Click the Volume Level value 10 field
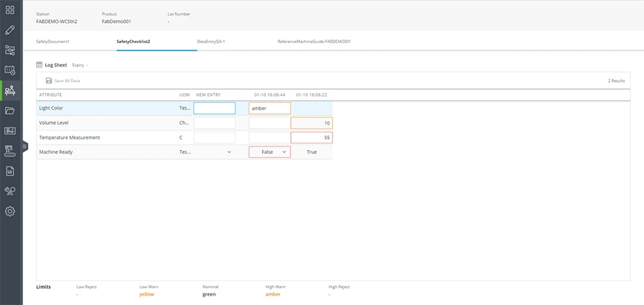Viewport: 644px width, 305px height. [312, 123]
